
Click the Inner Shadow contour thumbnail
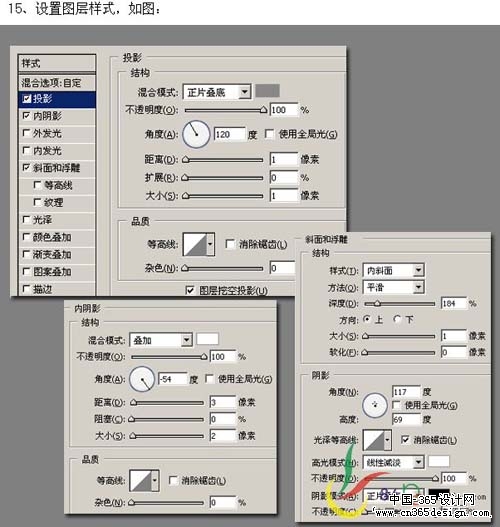[140, 480]
